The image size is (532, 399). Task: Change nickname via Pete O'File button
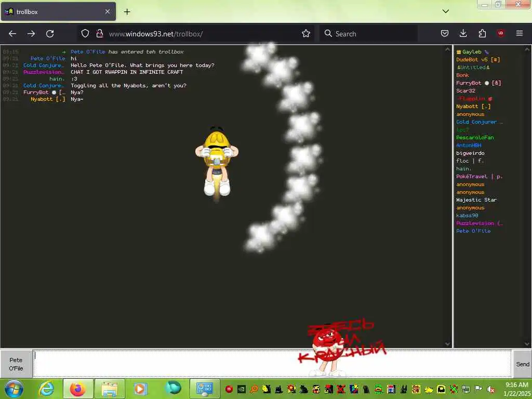(x=16, y=364)
